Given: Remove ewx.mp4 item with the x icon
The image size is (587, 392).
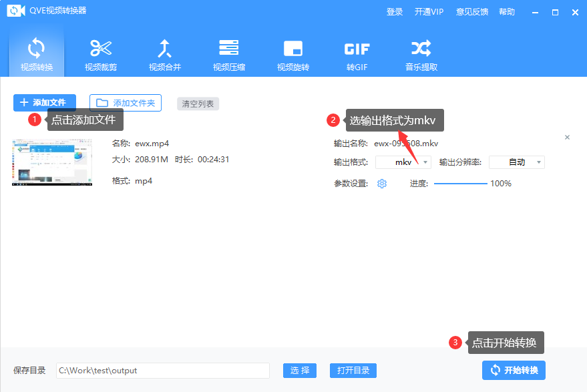Looking at the screenshot, I should [567, 138].
